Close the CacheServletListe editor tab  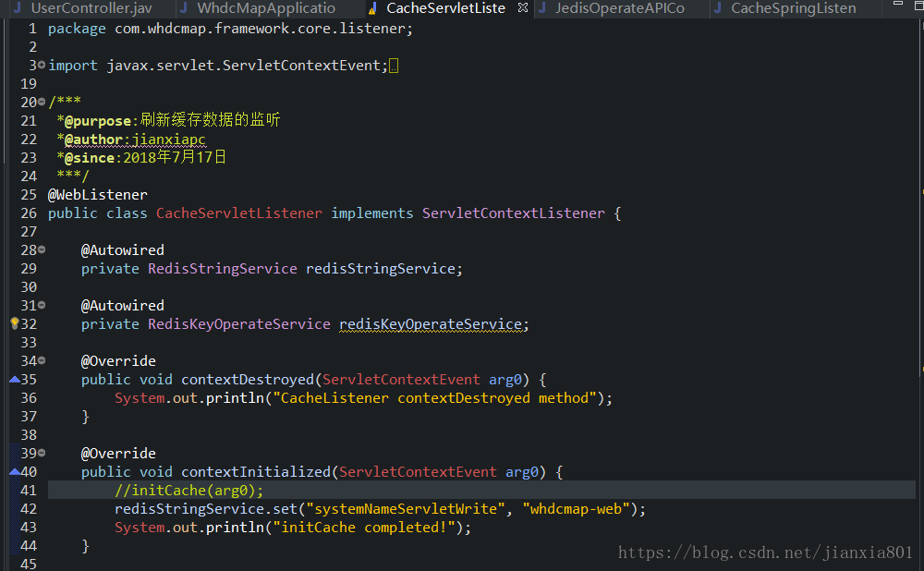click(524, 7)
